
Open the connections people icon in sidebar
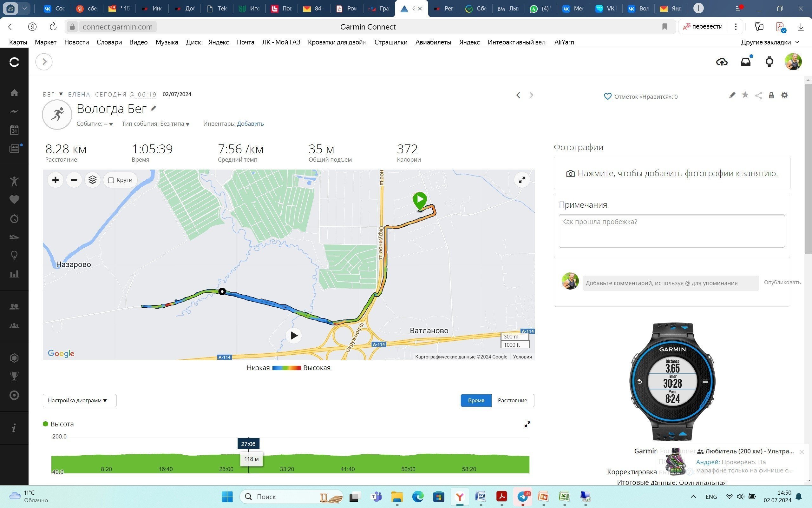14,306
